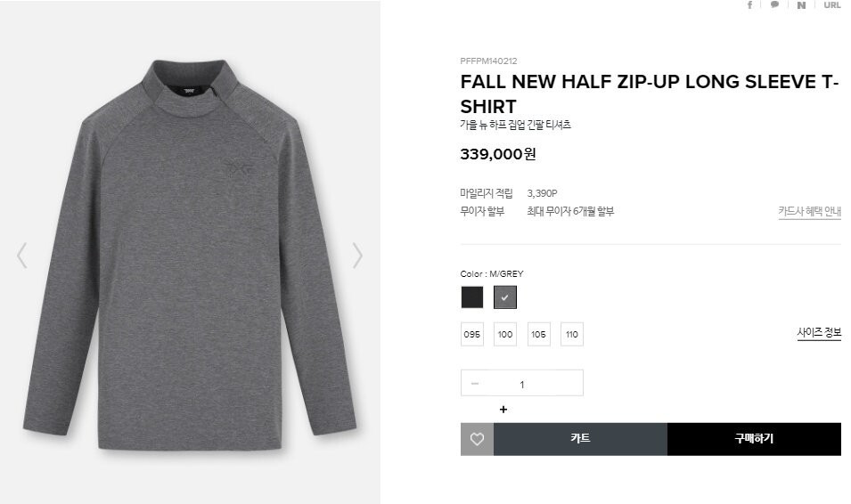Add item to wishlist heart icon
The width and height of the screenshot is (851, 504).
477,439
